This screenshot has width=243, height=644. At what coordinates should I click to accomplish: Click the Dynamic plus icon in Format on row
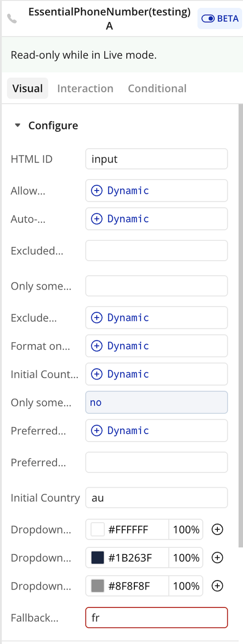[x=96, y=346]
